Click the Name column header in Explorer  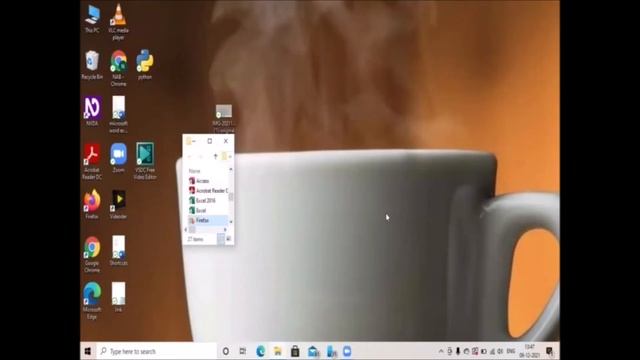pos(195,171)
